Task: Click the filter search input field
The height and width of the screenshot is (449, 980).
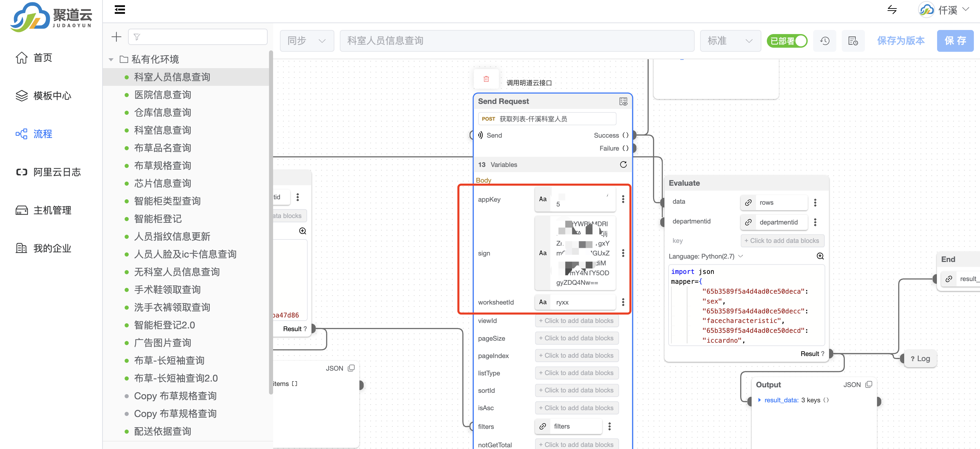Action: click(x=197, y=37)
